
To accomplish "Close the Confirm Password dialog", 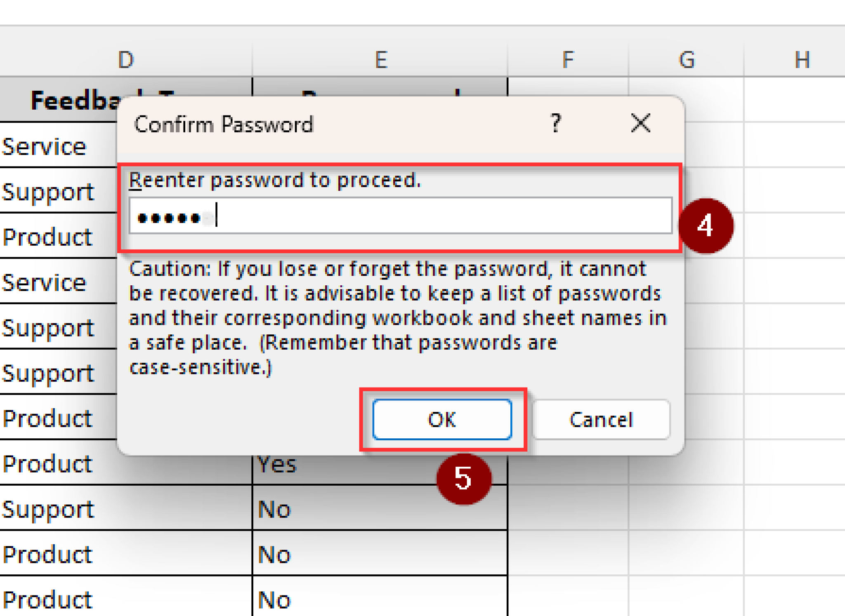I will pyautogui.click(x=639, y=122).
